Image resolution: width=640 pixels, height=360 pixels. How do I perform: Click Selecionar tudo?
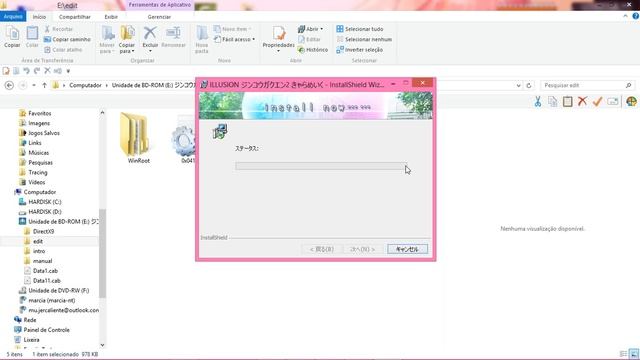point(360,29)
